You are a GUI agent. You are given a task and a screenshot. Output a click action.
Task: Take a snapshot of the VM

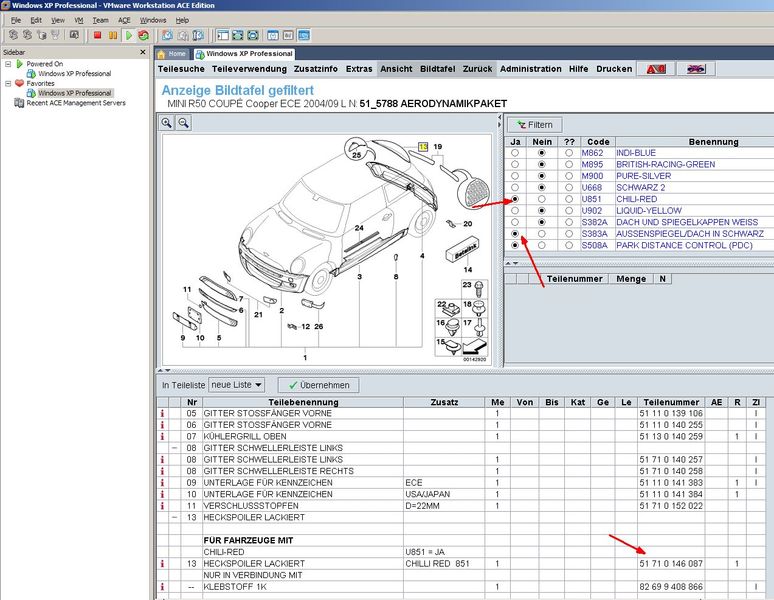pos(167,35)
